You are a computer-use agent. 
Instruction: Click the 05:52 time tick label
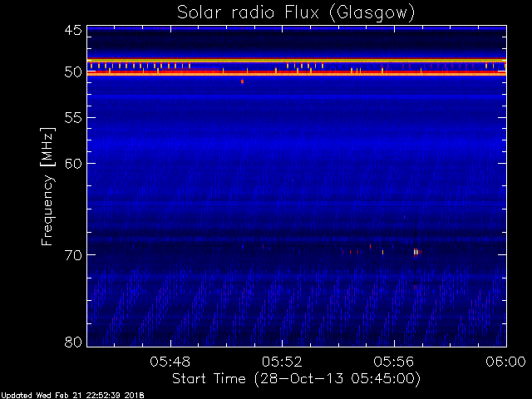click(x=283, y=362)
